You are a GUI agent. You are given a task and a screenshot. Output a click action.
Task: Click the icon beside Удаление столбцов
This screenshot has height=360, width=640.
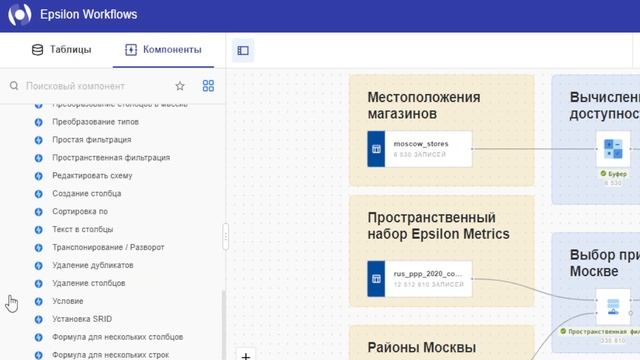38,284
